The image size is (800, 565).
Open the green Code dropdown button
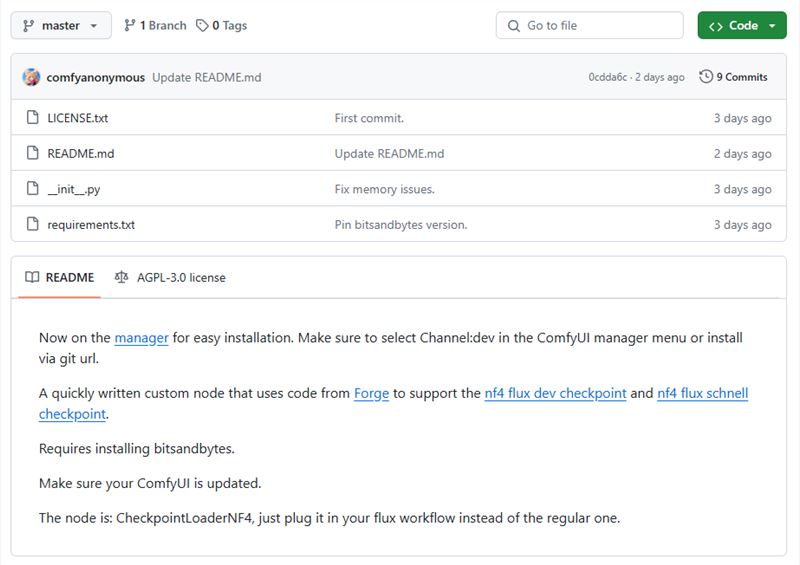point(742,26)
